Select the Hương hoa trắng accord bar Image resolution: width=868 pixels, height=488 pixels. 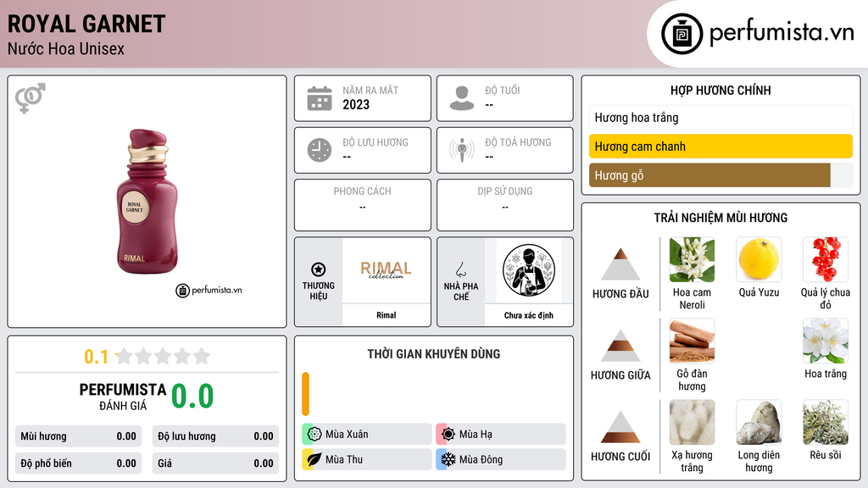(x=721, y=117)
